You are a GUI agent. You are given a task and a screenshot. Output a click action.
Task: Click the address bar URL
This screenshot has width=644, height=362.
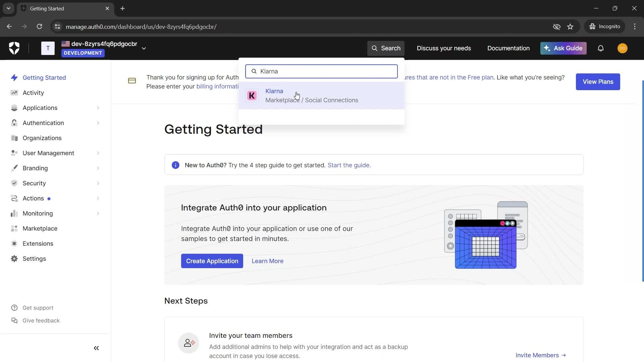[x=141, y=26]
